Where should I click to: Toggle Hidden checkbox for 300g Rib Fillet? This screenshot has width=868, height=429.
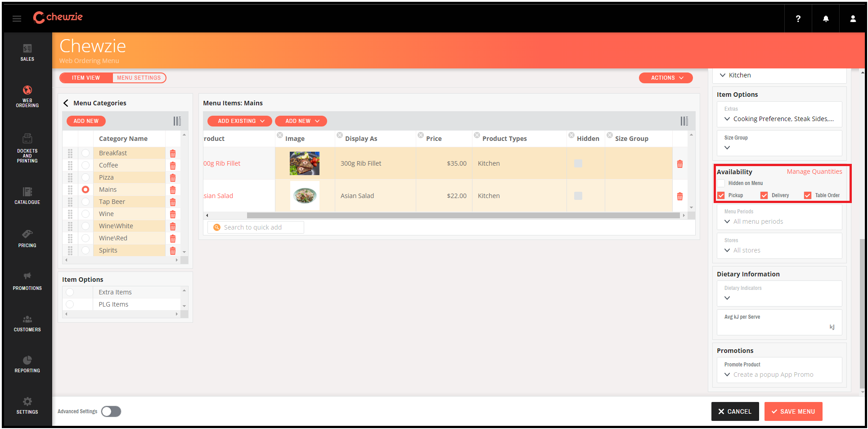pyautogui.click(x=578, y=163)
